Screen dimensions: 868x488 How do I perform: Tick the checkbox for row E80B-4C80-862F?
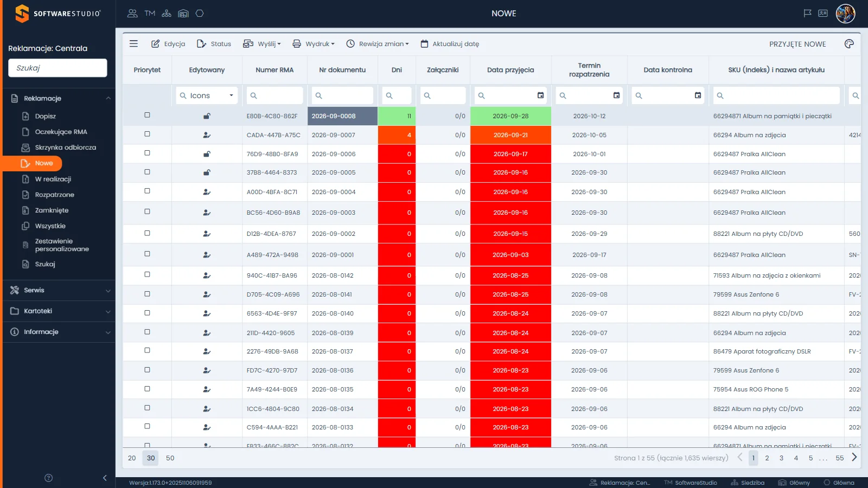[147, 115]
